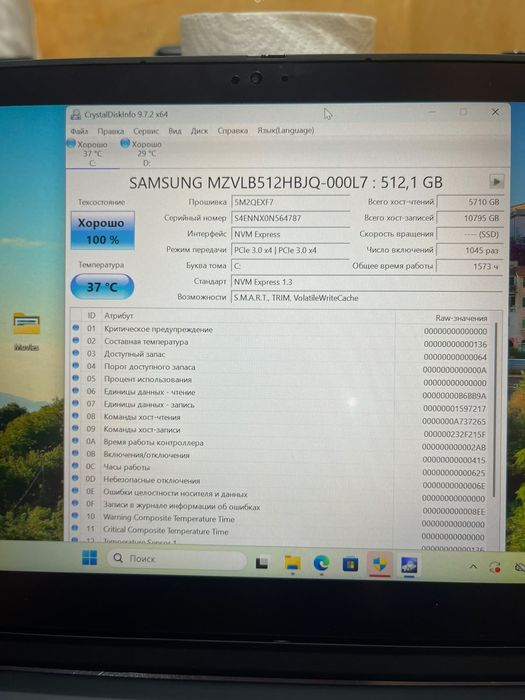The image size is (525, 700).
Task: Open Microsoft Store from taskbar
Action: pos(350,565)
